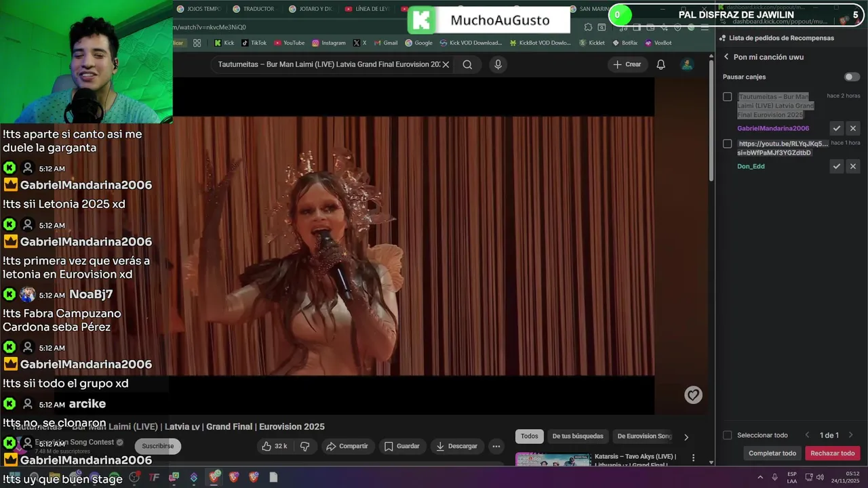
Task: Open YouTube notifications bell
Action: [x=660, y=64]
